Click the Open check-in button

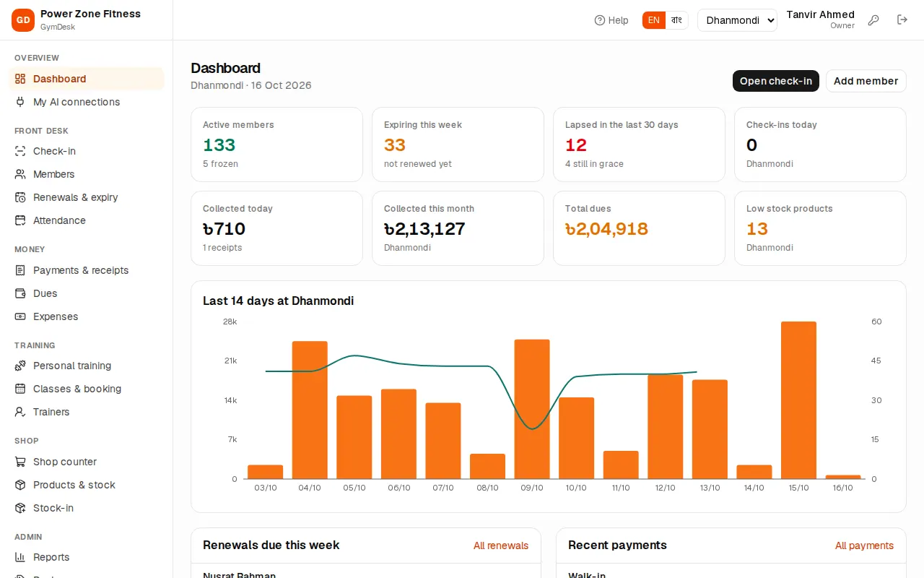coord(776,81)
